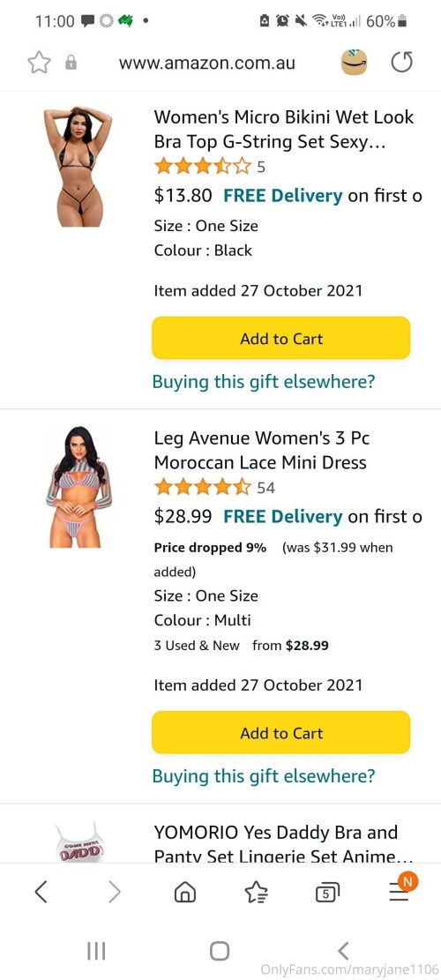This screenshot has width=441, height=980.
Task: Open the tabs switcher showing 5 tabs
Action: pos(328,893)
